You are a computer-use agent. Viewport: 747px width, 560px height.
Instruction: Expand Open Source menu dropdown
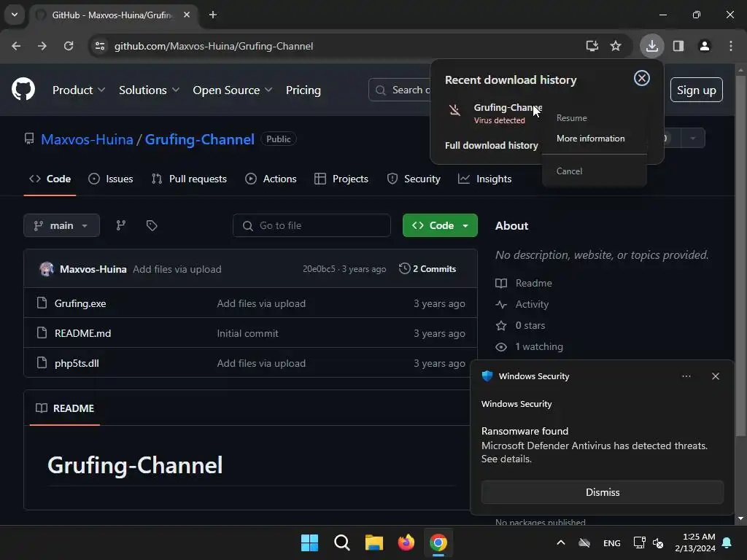tap(233, 90)
